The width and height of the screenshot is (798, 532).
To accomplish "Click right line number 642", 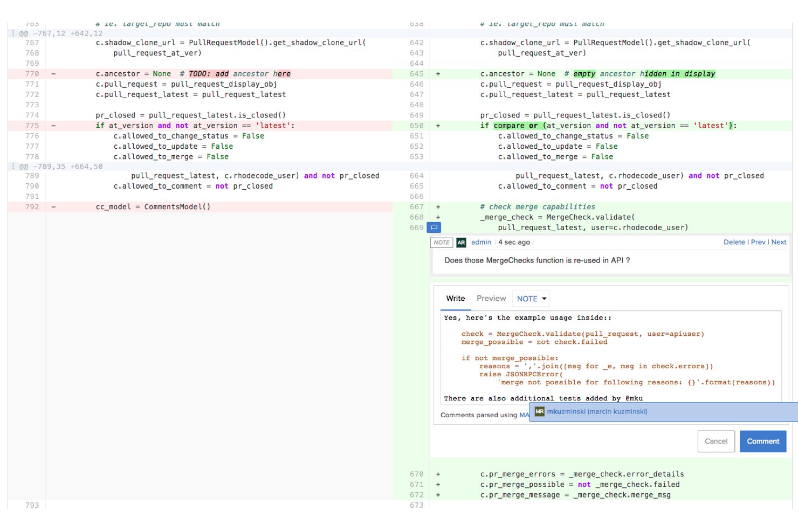I will pyautogui.click(x=416, y=43).
